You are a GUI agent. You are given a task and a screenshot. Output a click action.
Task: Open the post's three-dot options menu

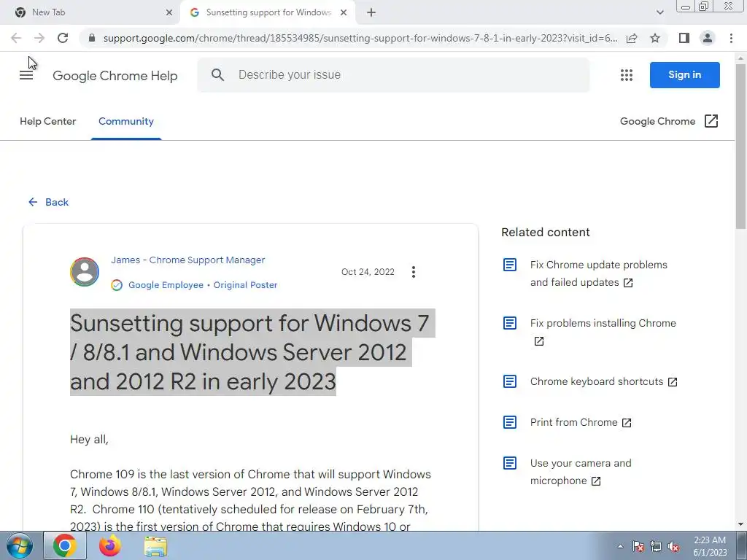coord(414,272)
